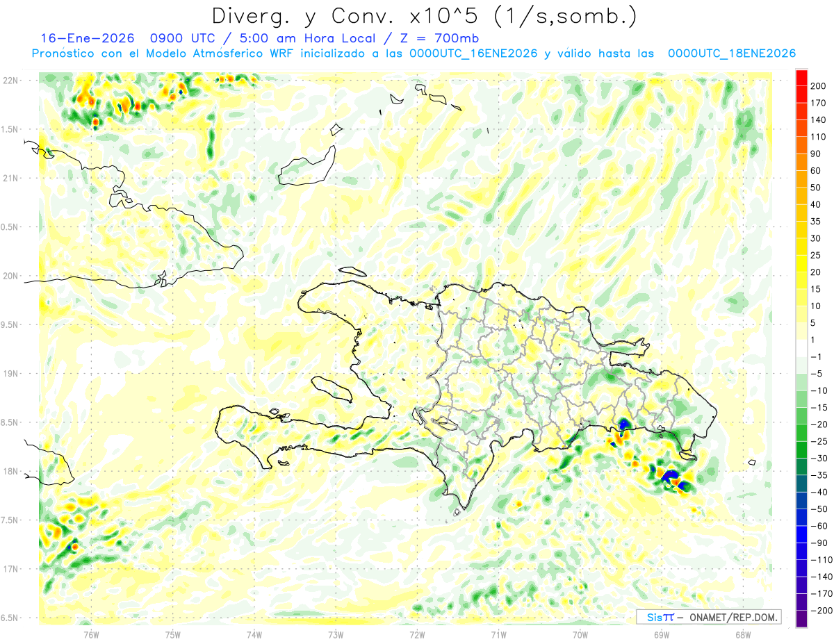Click the positive "200" color scale label
This screenshot has height=644, width=834.
point(819,86)
